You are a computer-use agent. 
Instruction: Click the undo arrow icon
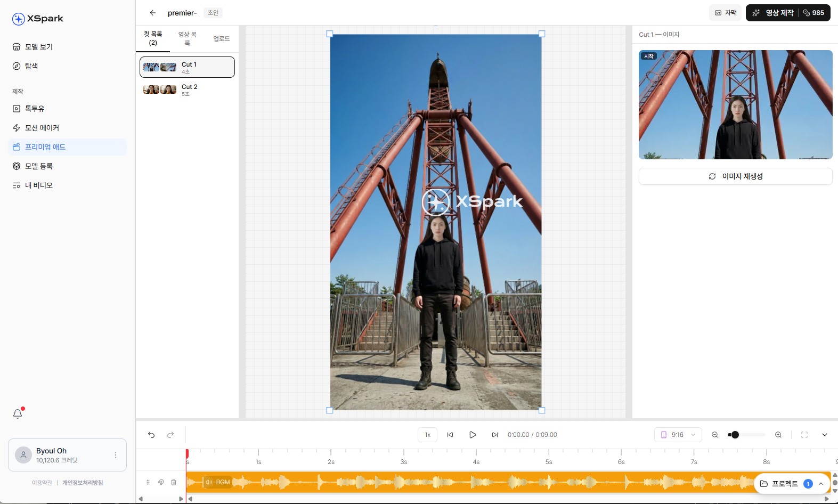[151, 435]
